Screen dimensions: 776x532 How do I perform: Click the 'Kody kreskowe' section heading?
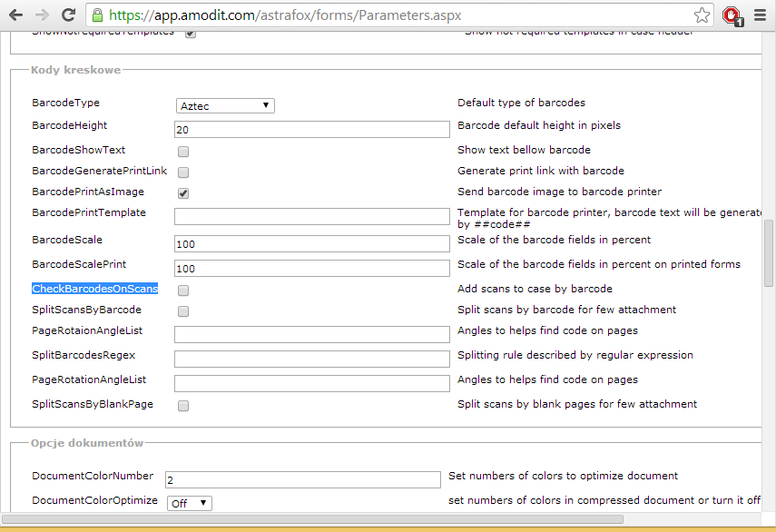[x=75, y=70]
